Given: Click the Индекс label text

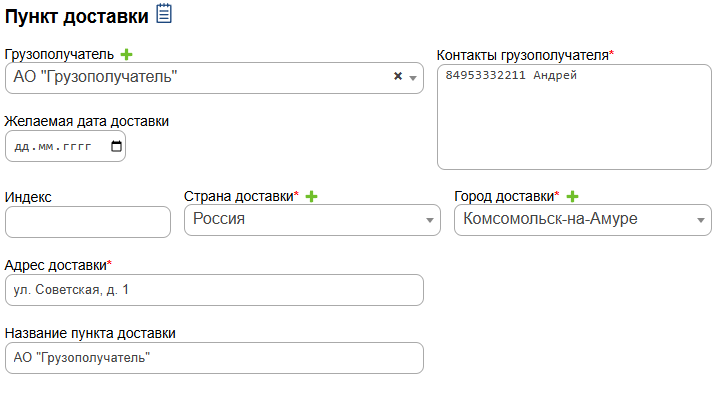Looking at the screenshot, I should 28,197.
